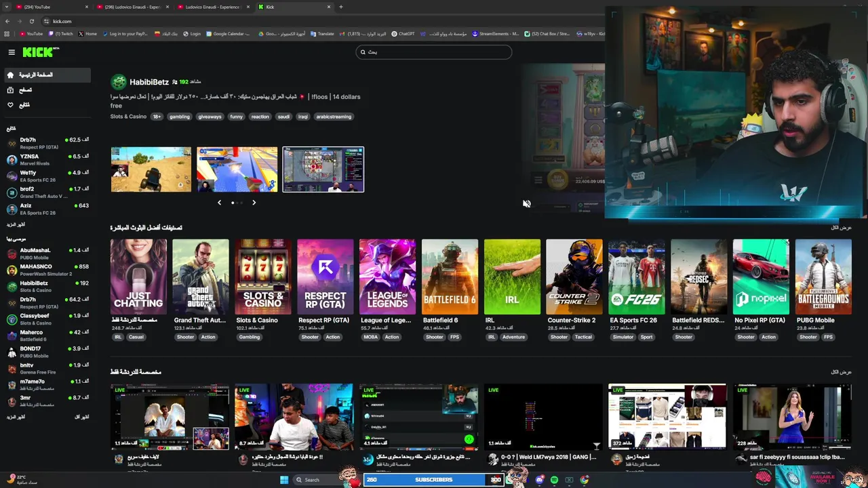Go to previous featured stream carousel arrow
868x488 pixels.
tap(219, 202)
